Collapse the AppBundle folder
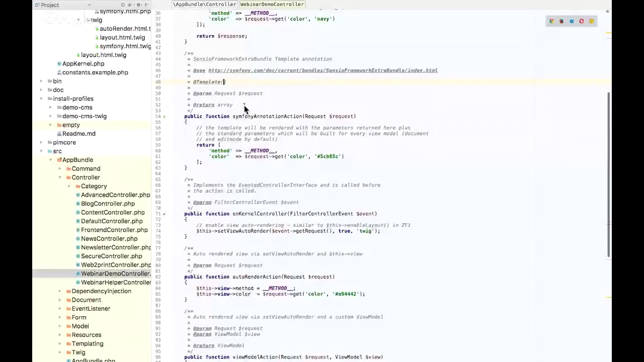644x362 pixels. click(50, 160)
